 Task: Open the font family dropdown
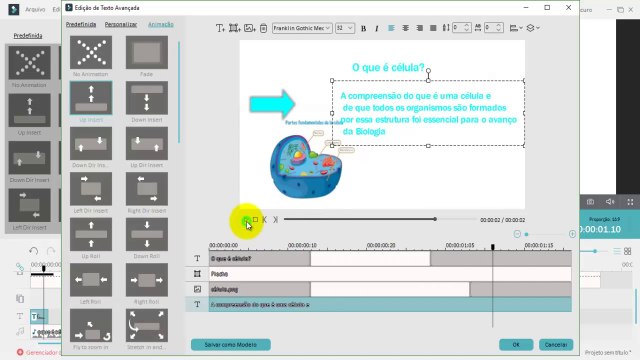click(x=302, y=28)
